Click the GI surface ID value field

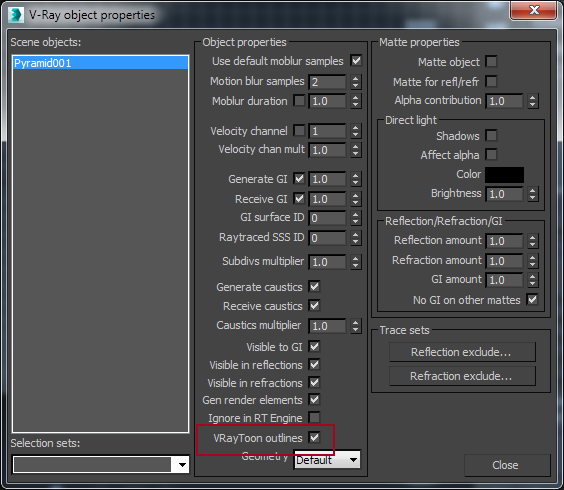point(327,218)
